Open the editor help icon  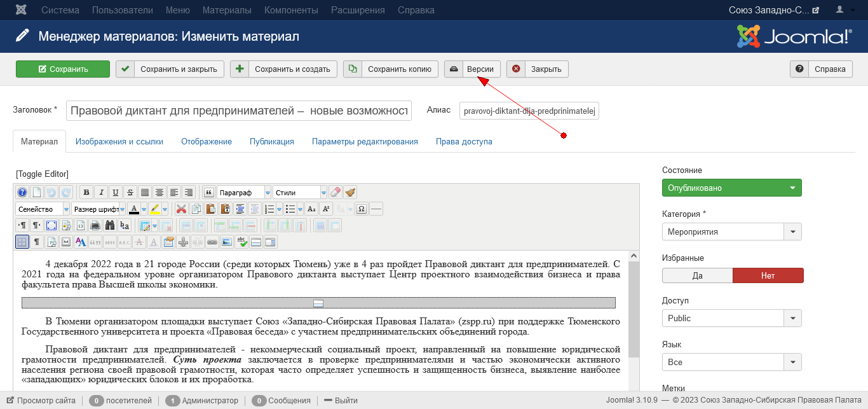[22, 192]
